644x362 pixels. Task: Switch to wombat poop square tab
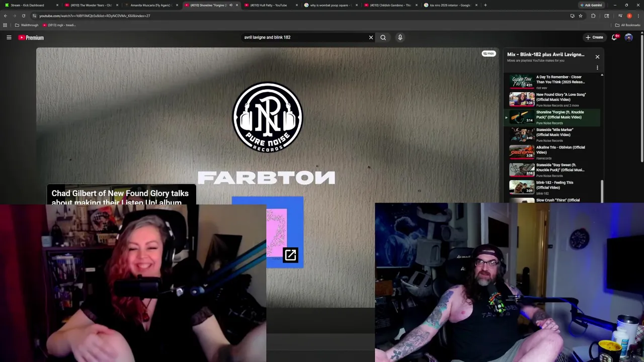330,5
